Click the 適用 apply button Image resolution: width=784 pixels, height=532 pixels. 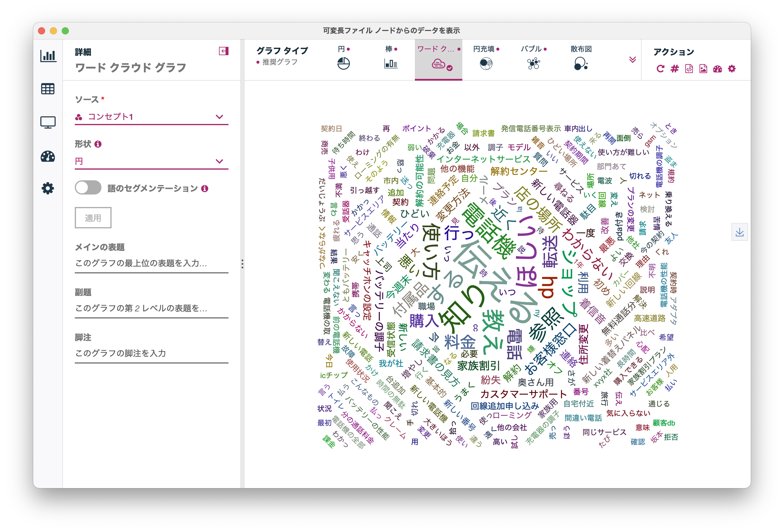tap(93, 217)
